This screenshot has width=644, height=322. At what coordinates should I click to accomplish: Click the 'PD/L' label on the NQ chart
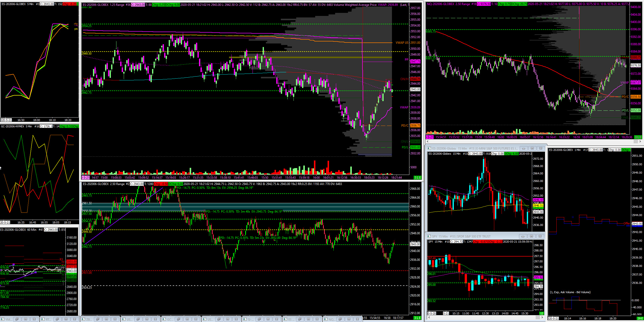[x=625, y=110]
